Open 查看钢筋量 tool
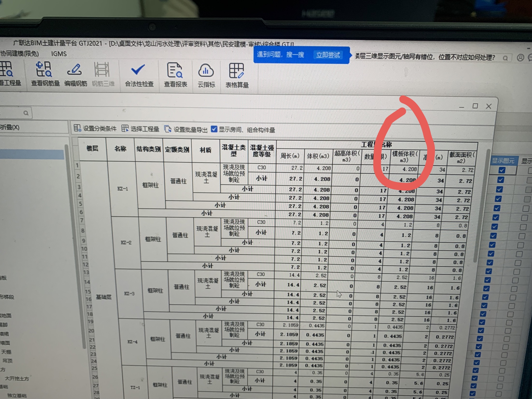Screen dimensions: 532x399 pyautogui.click(x=45, y=74)
